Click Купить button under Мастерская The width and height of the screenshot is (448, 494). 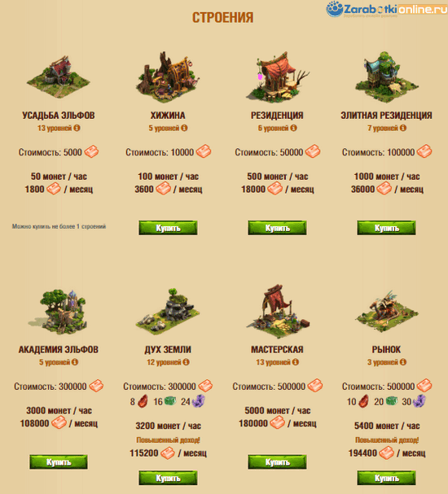tap(277, 462)
